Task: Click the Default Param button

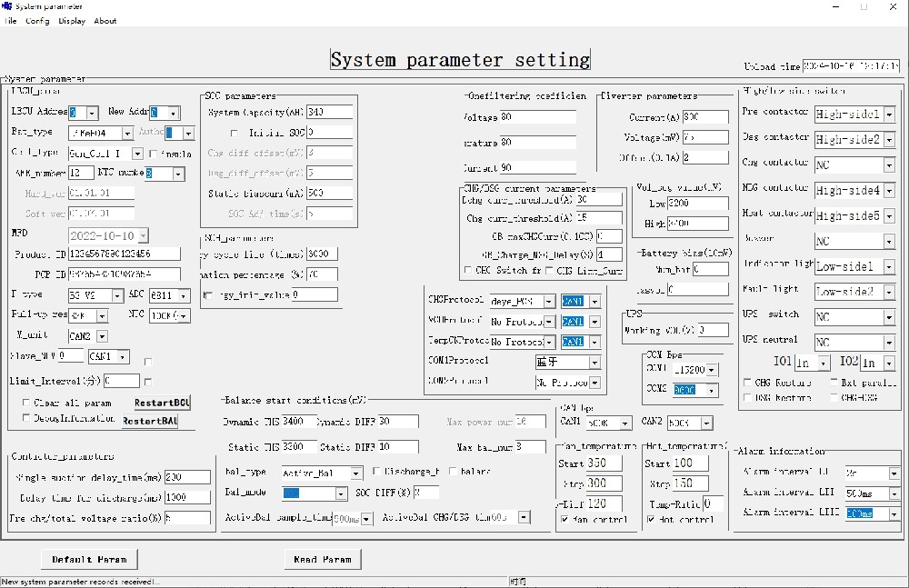Action: click(x=89, y=560)
